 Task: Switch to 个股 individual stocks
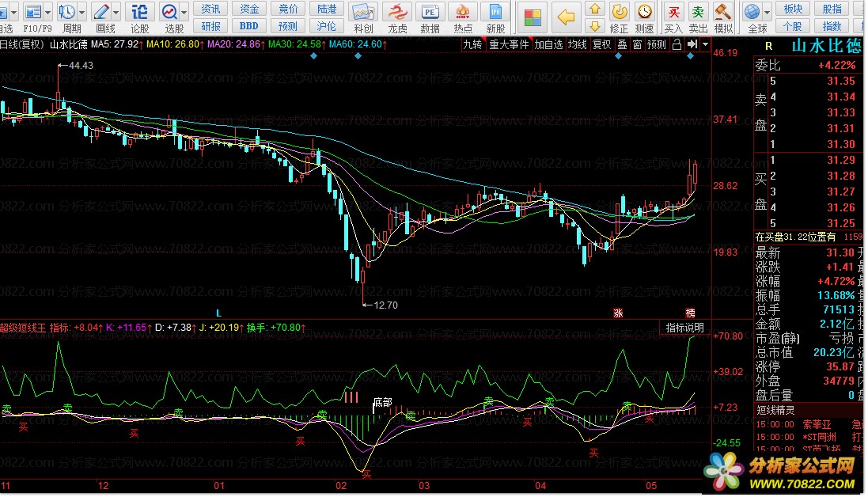point(793,26)
